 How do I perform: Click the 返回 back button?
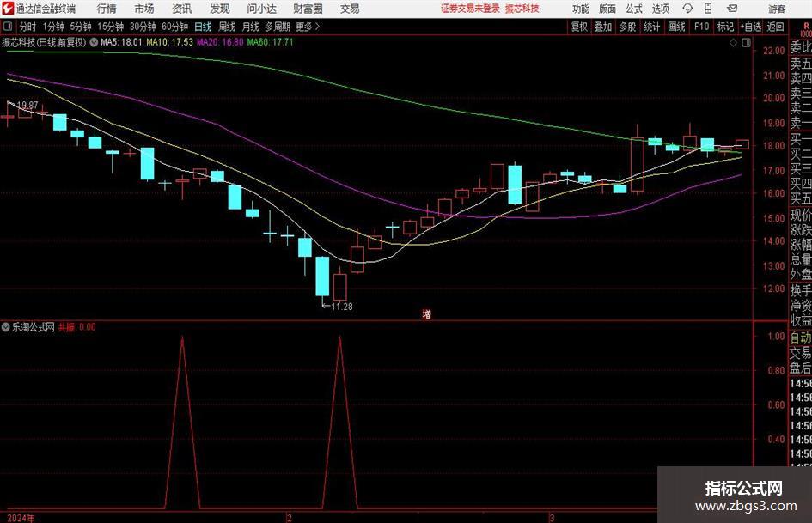(775, 27)
